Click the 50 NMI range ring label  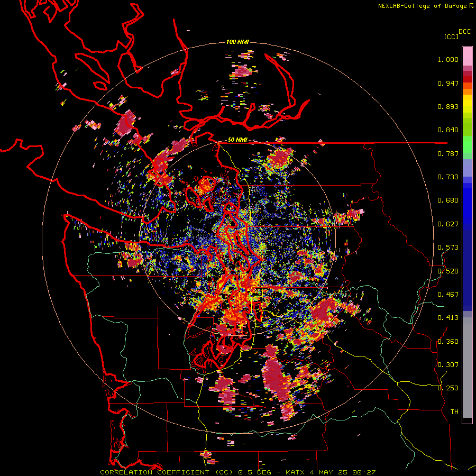tap(237, 140)
